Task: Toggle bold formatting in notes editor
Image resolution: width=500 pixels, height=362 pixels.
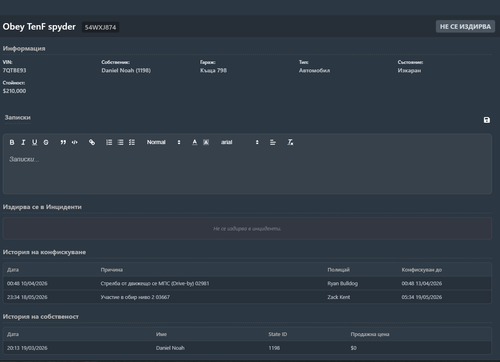Action: pos(12,142)
